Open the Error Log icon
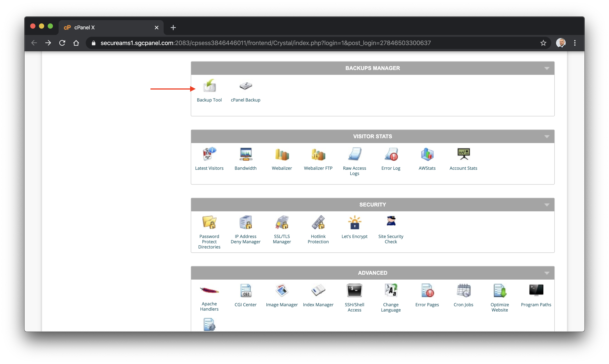The height and width of the screenshot is (364, 609). pyautogui.click(x=391, y=154)
